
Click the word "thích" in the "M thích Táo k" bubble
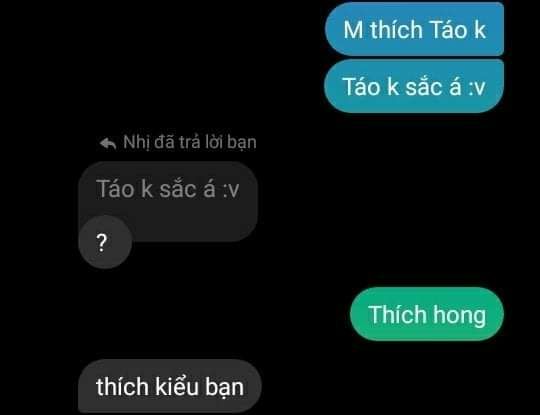[x=396, y=29]
